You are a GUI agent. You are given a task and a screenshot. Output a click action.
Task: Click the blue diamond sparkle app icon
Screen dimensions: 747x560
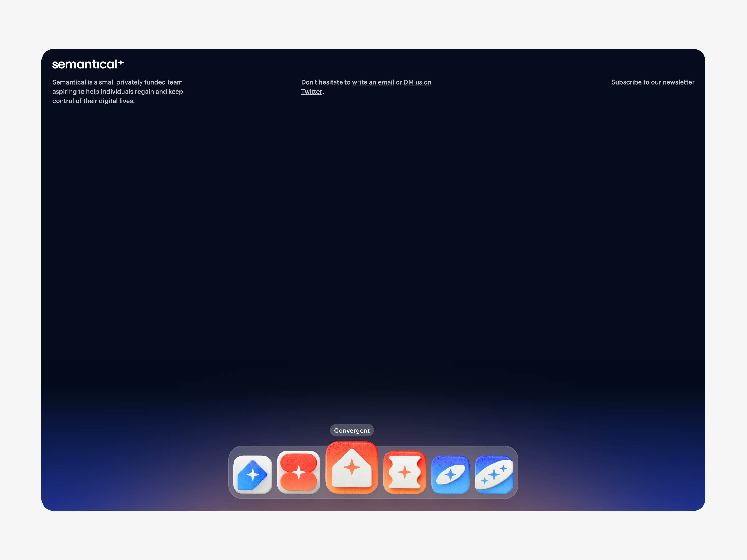click(x=253, y=474)
